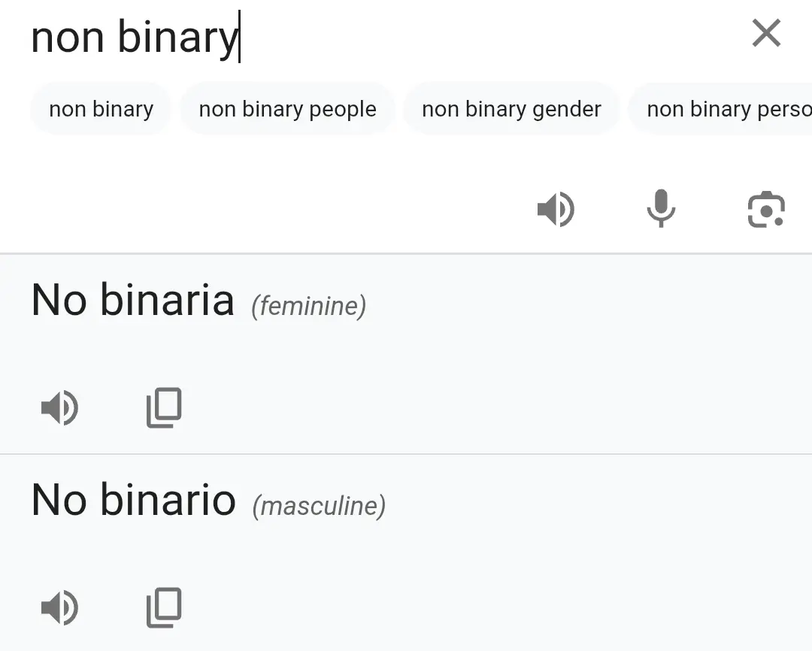Click the "(masculine)" gender label

click(319, 506)
